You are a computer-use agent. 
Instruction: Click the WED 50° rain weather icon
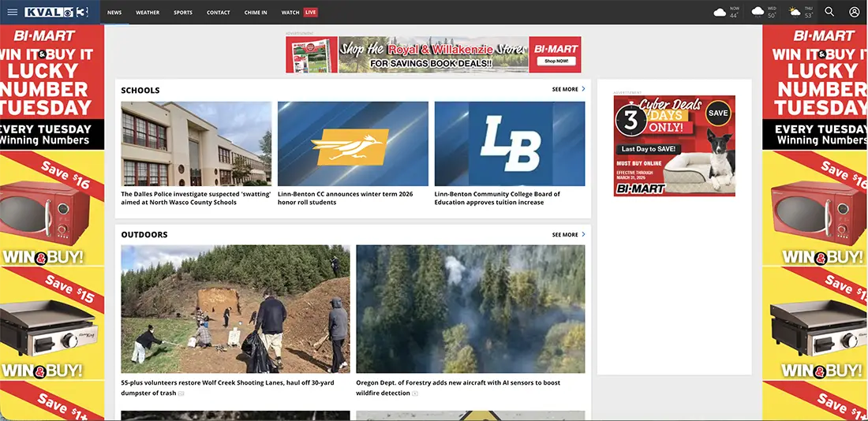click(x=758, y=12)
